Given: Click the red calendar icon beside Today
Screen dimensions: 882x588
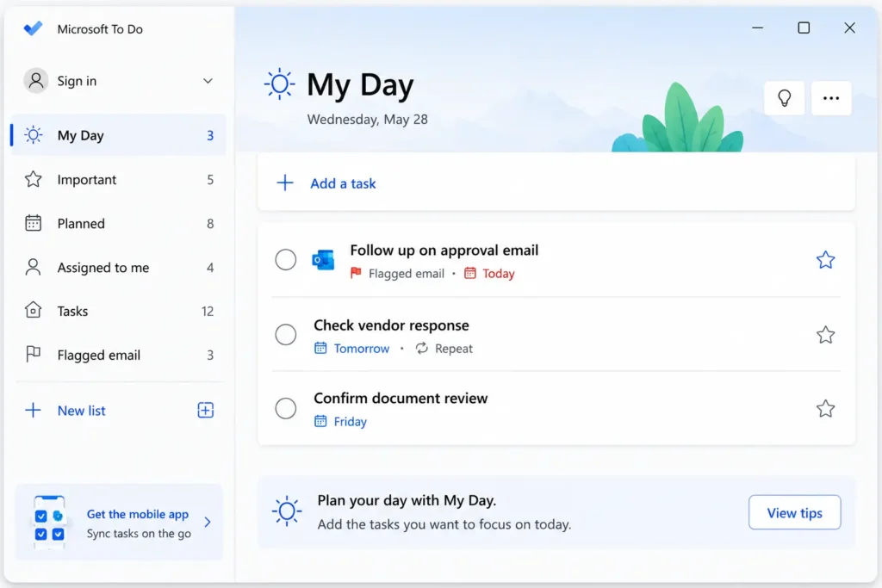Looking at the screenshot, I should pos(469,273).
